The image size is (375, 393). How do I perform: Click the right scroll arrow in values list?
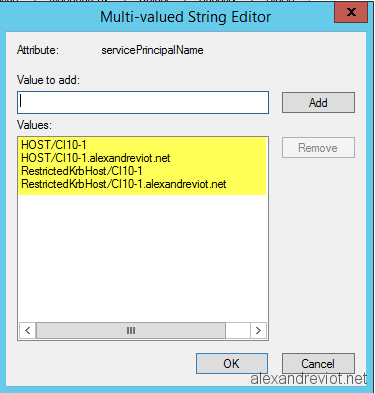point(258,330)
